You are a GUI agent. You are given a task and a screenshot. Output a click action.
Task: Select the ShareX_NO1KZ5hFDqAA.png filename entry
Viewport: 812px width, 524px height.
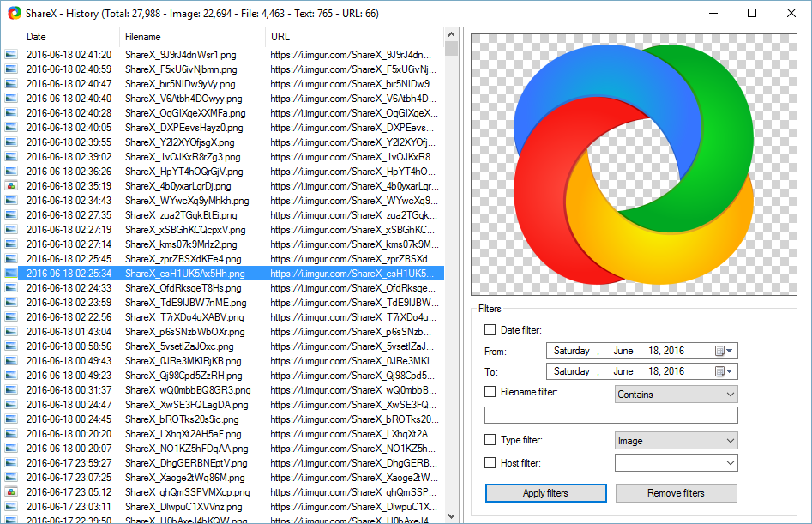coord(186,449)
